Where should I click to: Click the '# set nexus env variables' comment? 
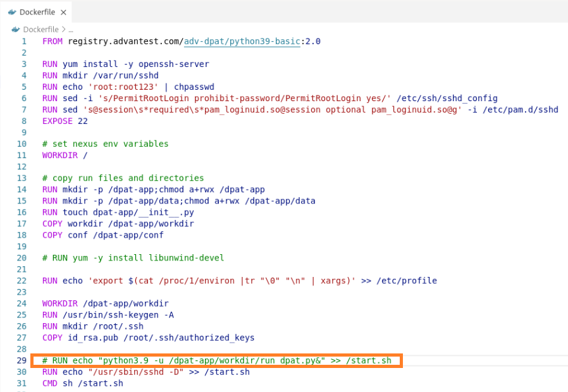[105, 144]
